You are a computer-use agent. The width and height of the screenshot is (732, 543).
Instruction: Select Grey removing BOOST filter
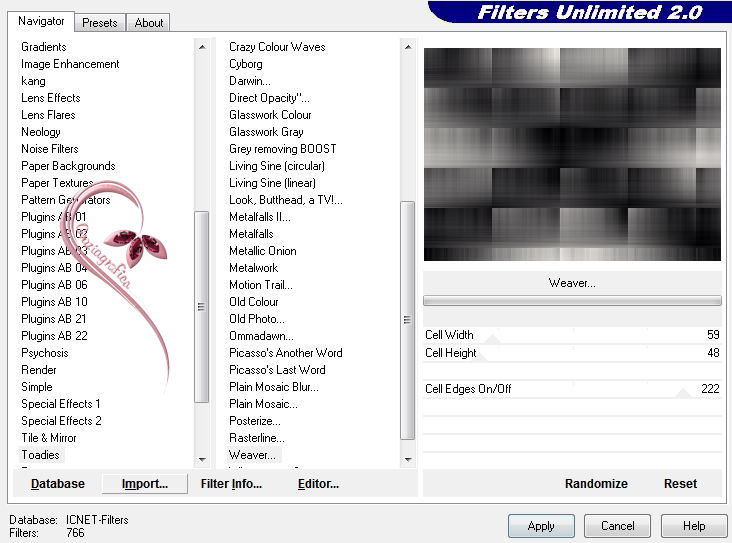pyautogui.click(x=282, y=149)
